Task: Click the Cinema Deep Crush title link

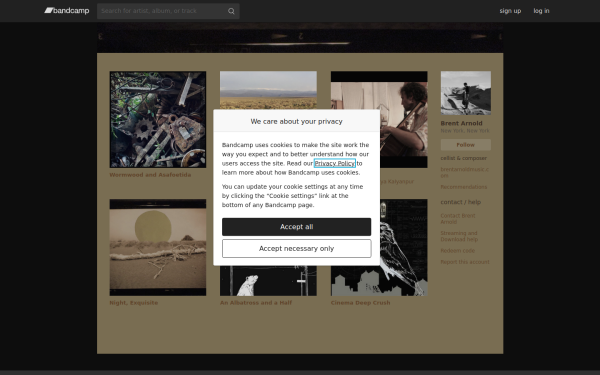Action: click(360, 303)
